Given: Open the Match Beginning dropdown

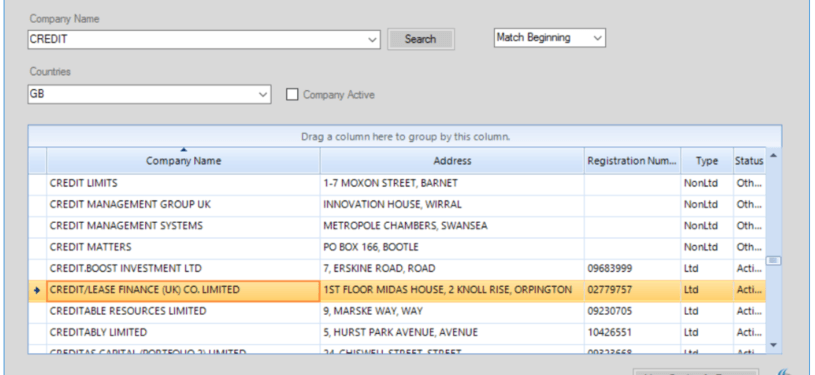Looking at the screenshot, I should point(549,37).
